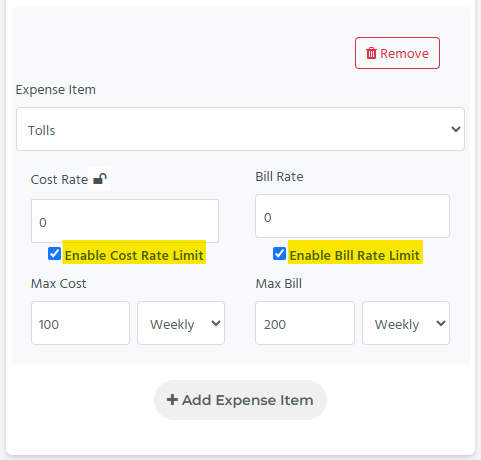Expand the Max Cost Weekly period dropdown
Viewport: 481px width, 460px height.
pos(181,323)
